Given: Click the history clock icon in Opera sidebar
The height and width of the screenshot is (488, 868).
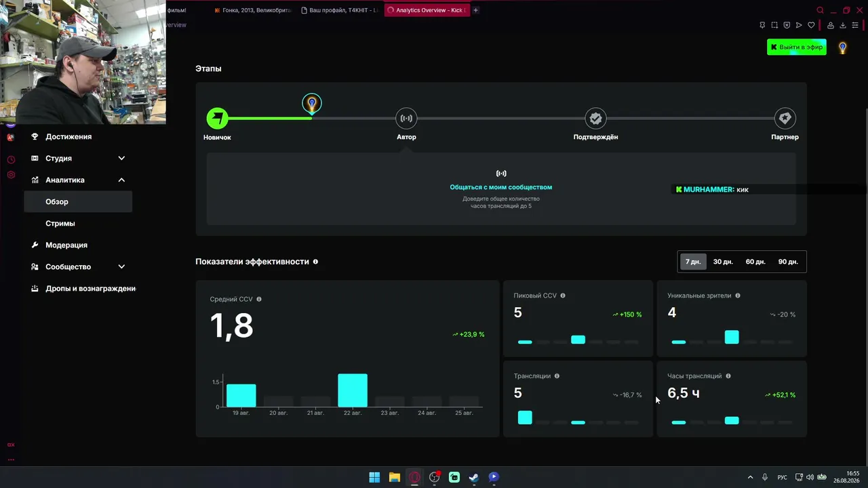Looking at the screenshot, I should point(11,160).
